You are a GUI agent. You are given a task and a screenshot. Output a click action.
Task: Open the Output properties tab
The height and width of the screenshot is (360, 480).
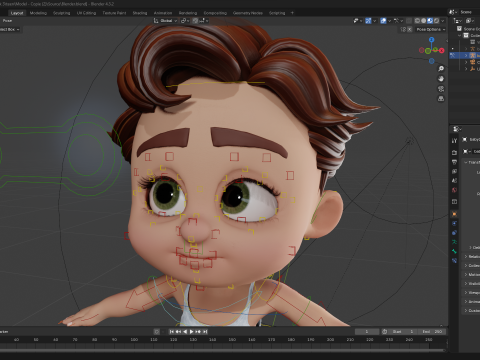click(x=454, y=162)
